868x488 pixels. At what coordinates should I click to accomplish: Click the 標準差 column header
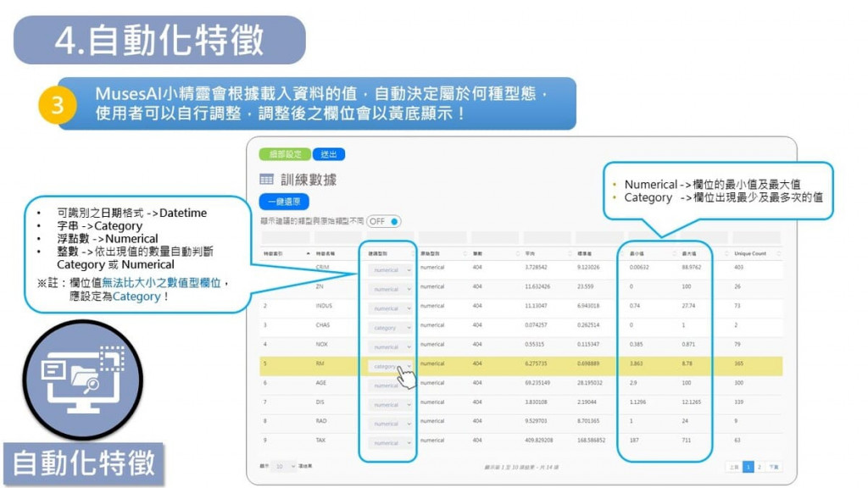(585, 253)
